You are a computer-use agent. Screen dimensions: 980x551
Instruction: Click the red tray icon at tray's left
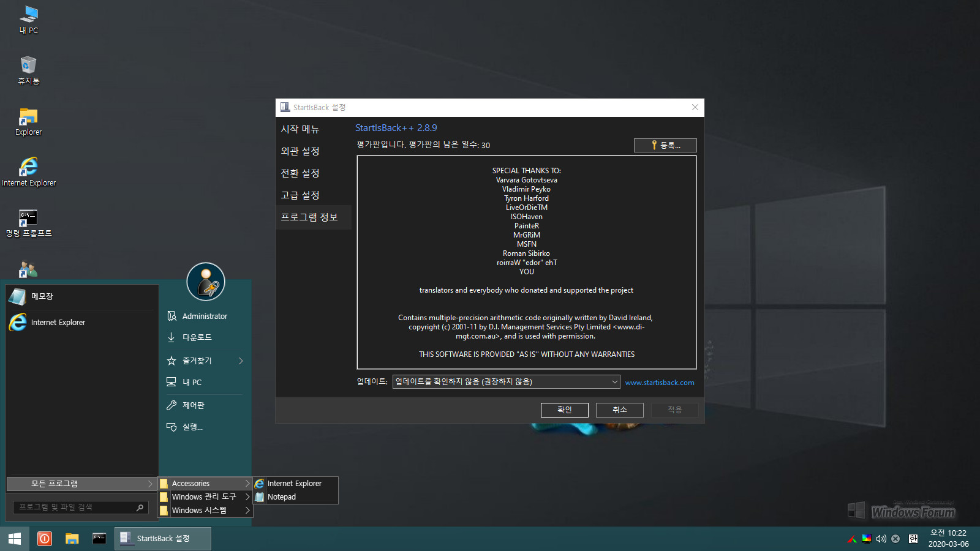(852, 539)
